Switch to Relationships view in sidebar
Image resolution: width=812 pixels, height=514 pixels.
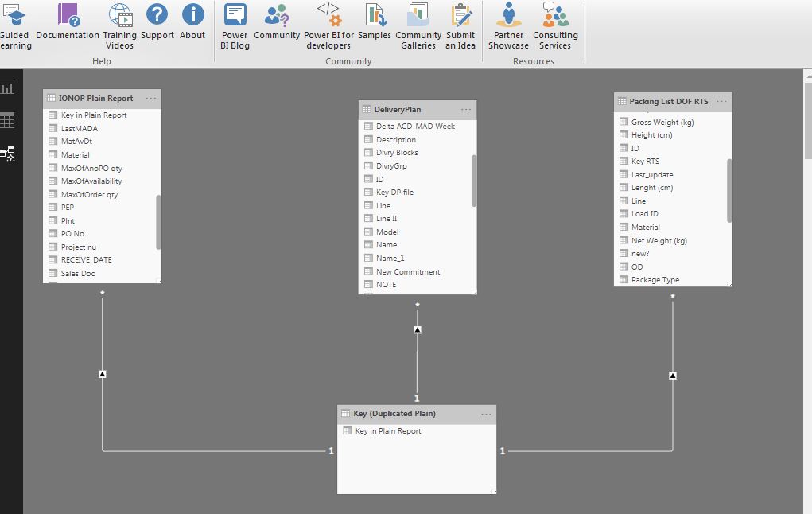(8, 154)
